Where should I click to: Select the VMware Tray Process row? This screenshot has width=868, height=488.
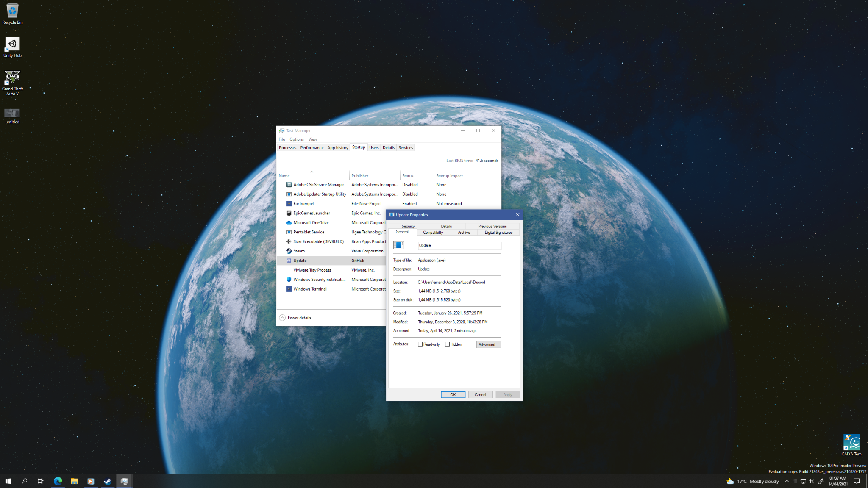coord(331,270)
